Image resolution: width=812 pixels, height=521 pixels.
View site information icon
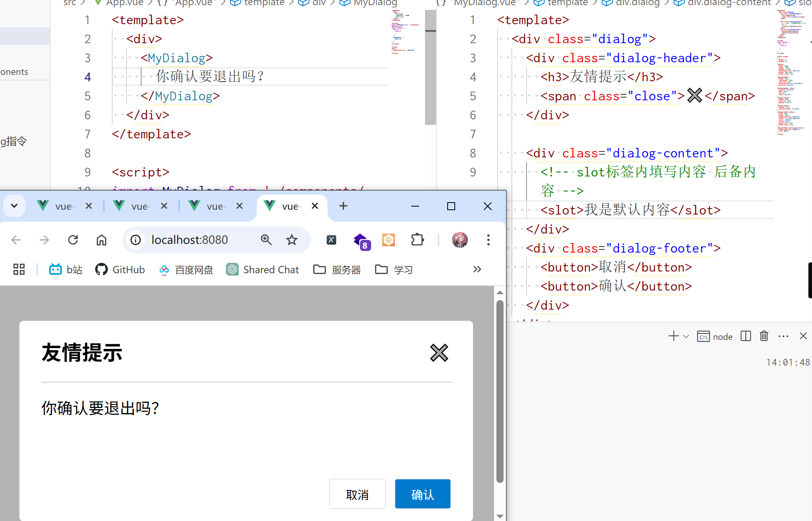(x=136, y=240)
